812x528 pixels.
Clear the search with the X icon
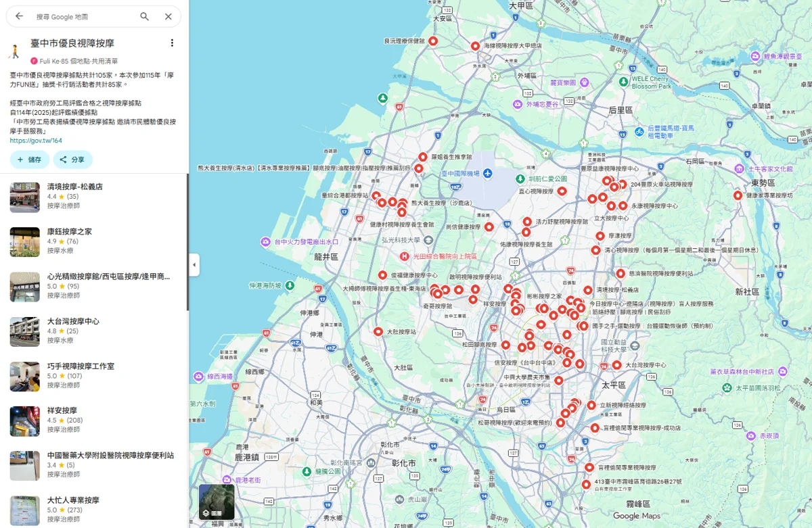(168, 16)
